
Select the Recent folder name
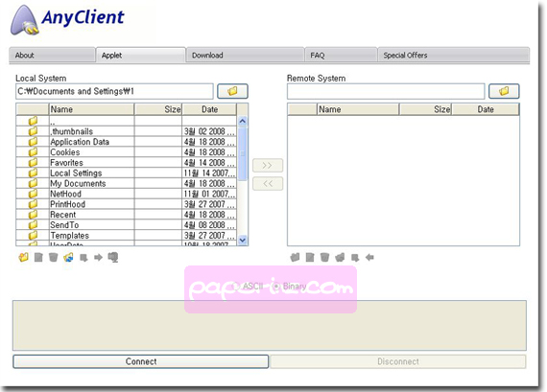pos(62,215)
